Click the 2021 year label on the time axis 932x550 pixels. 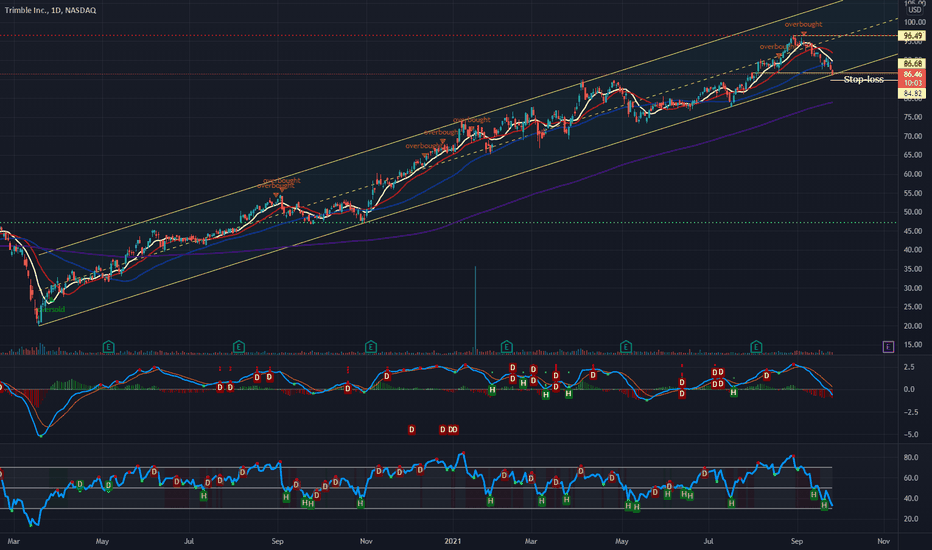453,542
